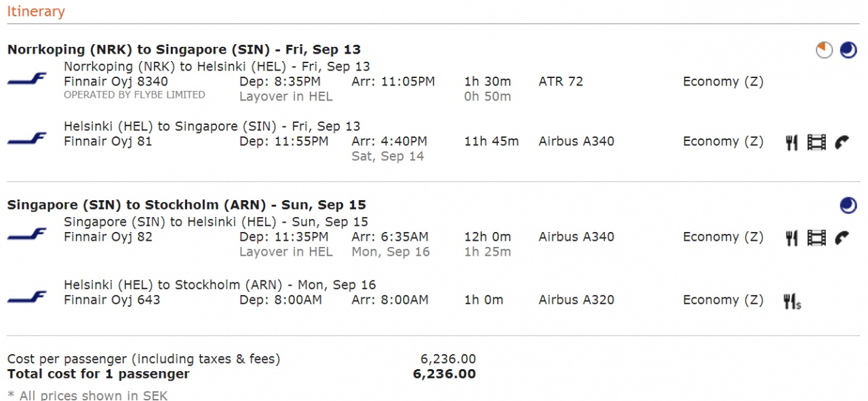Click phone icon on Finnair flight 81
868x401 pixels.
842,142
